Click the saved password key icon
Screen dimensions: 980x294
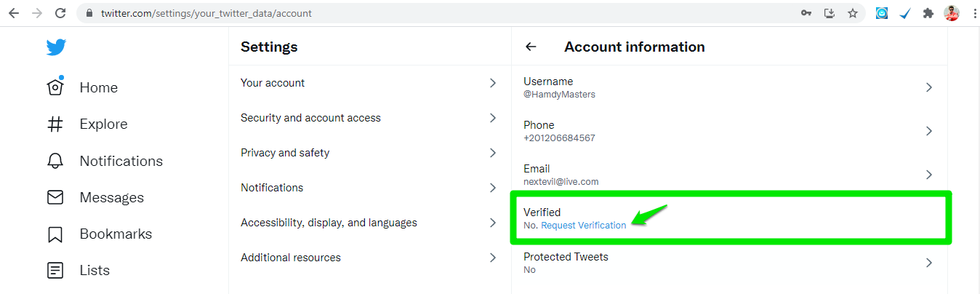806,13
